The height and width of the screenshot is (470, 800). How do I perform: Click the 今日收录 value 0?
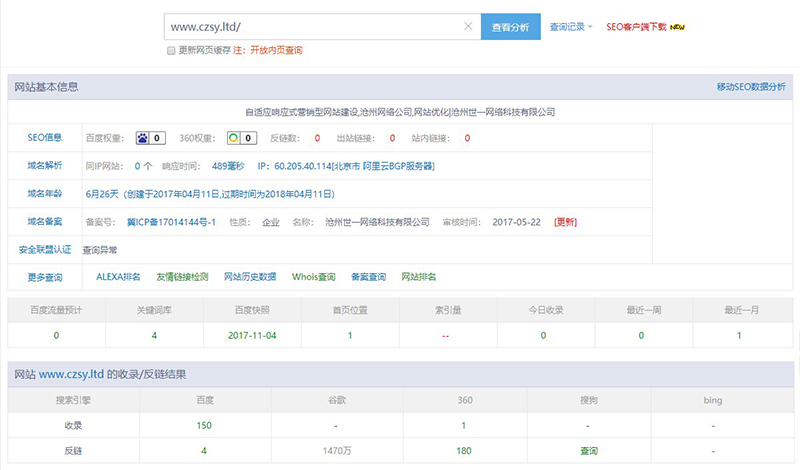[543, 335]
